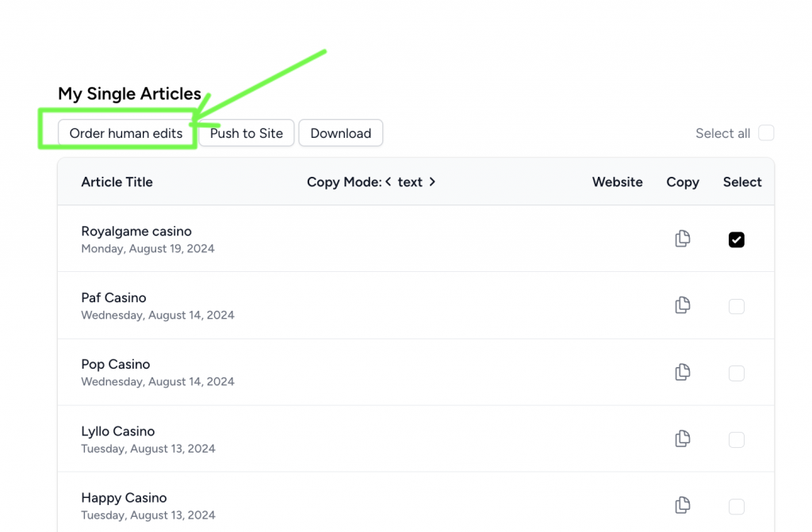Click the duplicate icon beside Lyllo Casino
The image size is (812, 532).
[682, 438]
